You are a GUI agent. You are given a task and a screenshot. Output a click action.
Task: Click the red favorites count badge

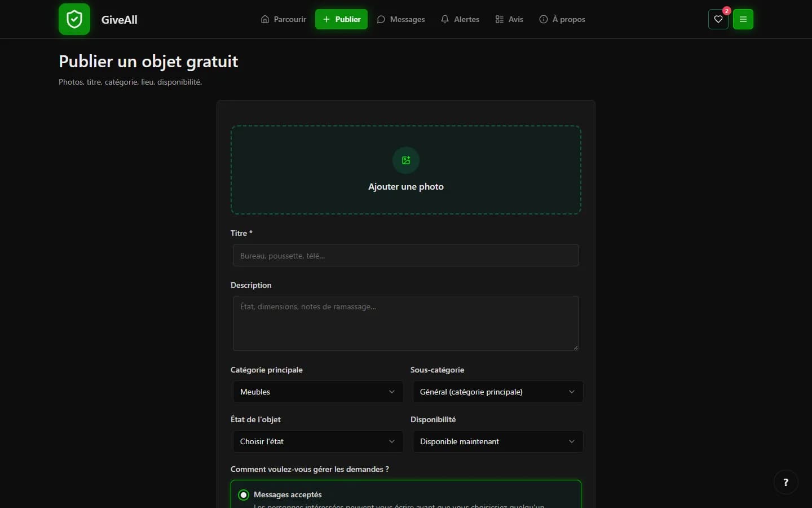coord(727,11)
